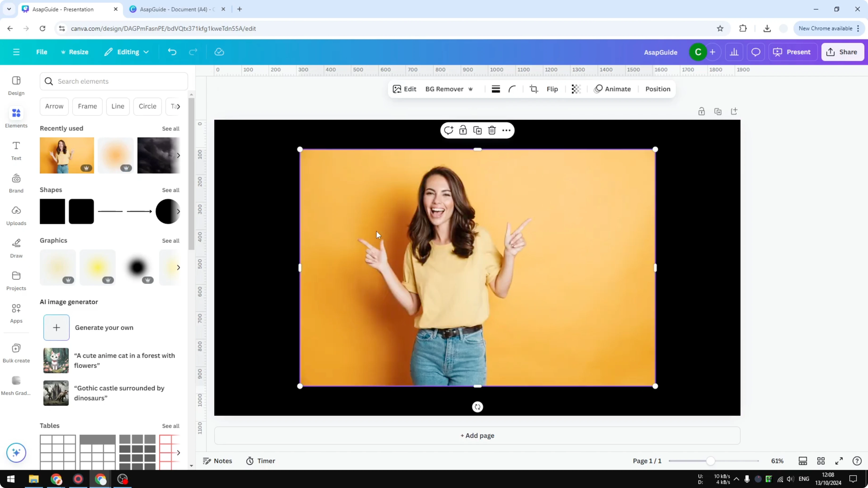Expand BG Remover tool options
The height and width of the screenshot is (488, 868).
click(471, 89)
